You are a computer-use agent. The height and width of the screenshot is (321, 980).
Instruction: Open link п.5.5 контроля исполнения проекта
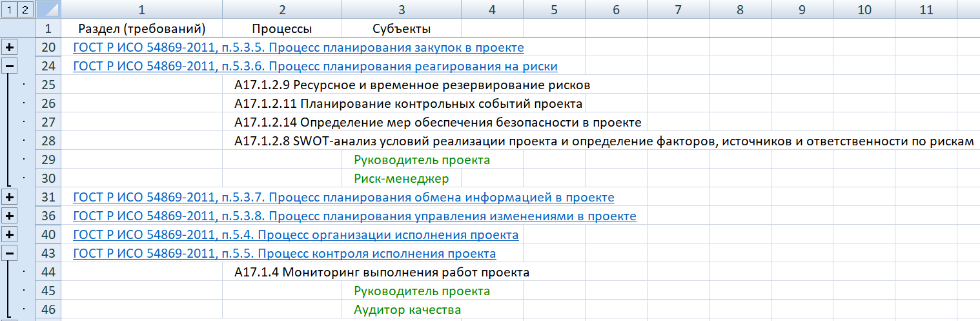pos(284,254)
